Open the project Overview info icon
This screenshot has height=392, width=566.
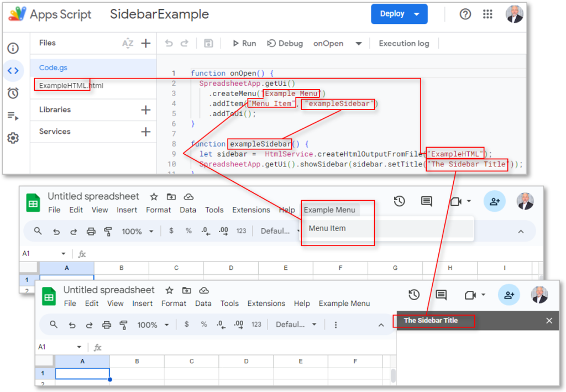click(13, 49)
